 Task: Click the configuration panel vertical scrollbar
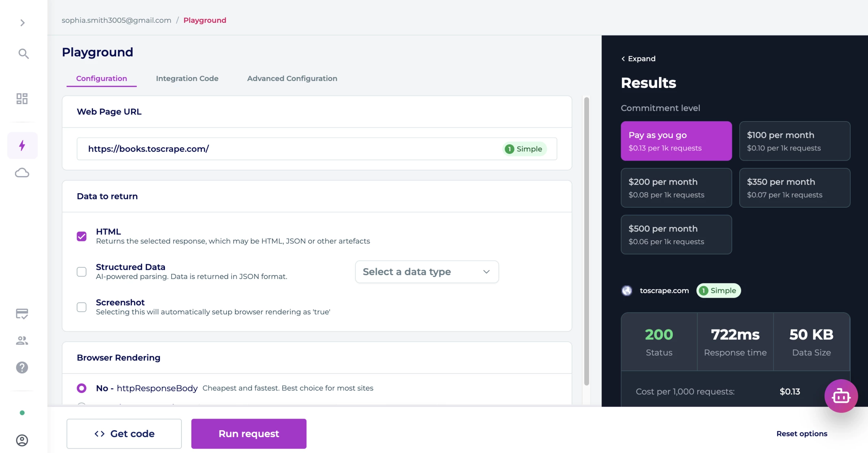click(x=586, y=241)
